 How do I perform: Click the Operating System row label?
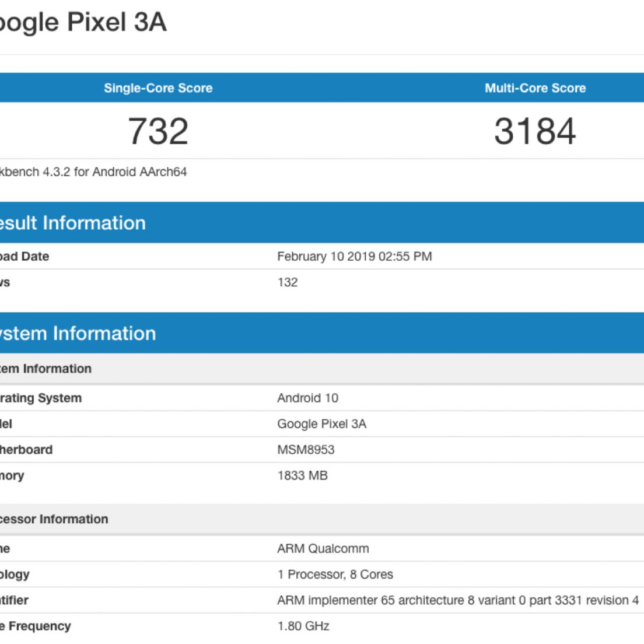pyautogui.click(x=40, y=398)
